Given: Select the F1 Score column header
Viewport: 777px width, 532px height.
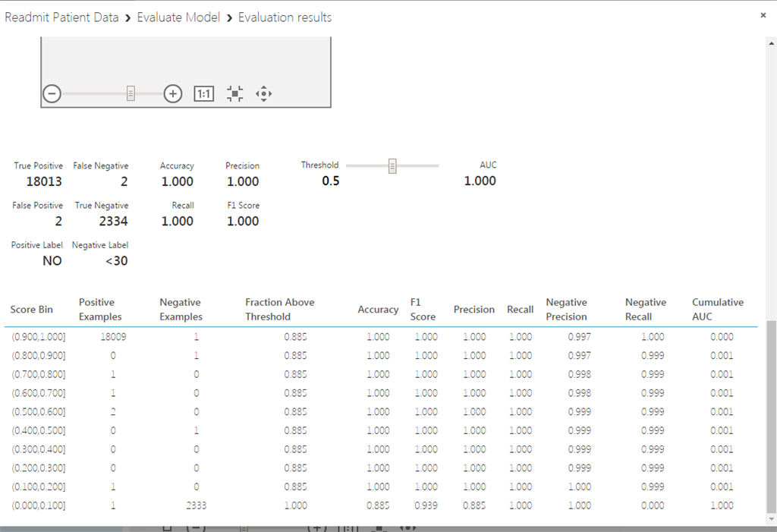Looking at the screenshot, I should pyautogui.click(x=423, y=310).
